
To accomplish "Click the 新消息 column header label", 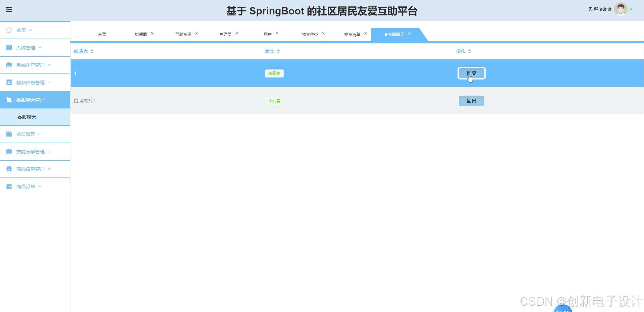I will point(81,51).
